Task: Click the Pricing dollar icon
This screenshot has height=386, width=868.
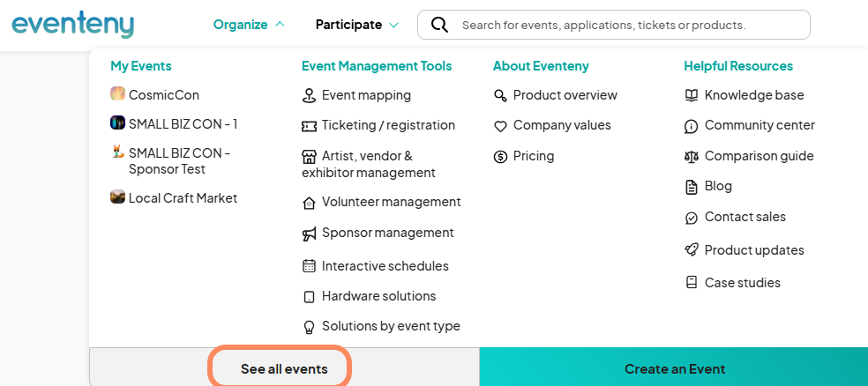Action: coord(500,157)
